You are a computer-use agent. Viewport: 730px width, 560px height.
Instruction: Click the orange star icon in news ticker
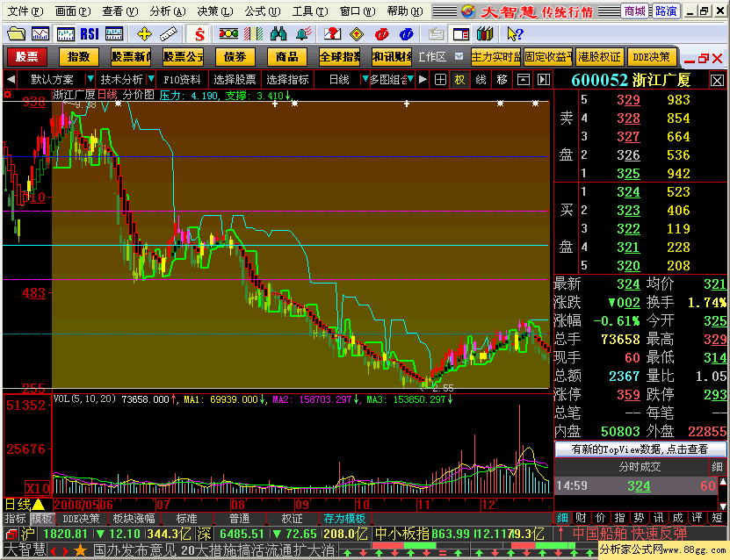click(81, 551)
